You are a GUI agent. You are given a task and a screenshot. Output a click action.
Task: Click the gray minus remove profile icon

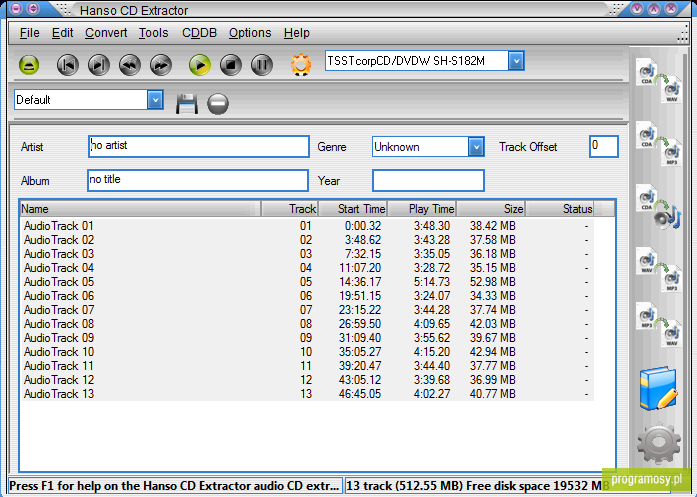coord(218,104)
